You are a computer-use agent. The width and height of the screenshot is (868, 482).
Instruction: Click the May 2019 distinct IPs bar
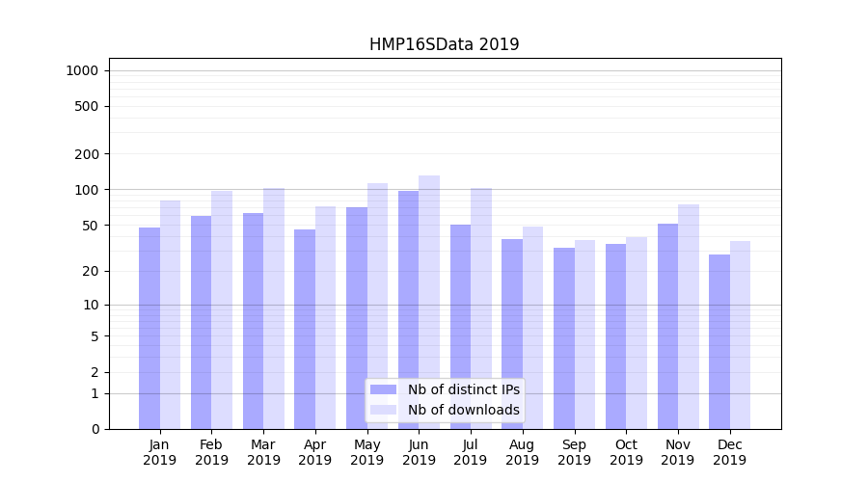point(357,318)
